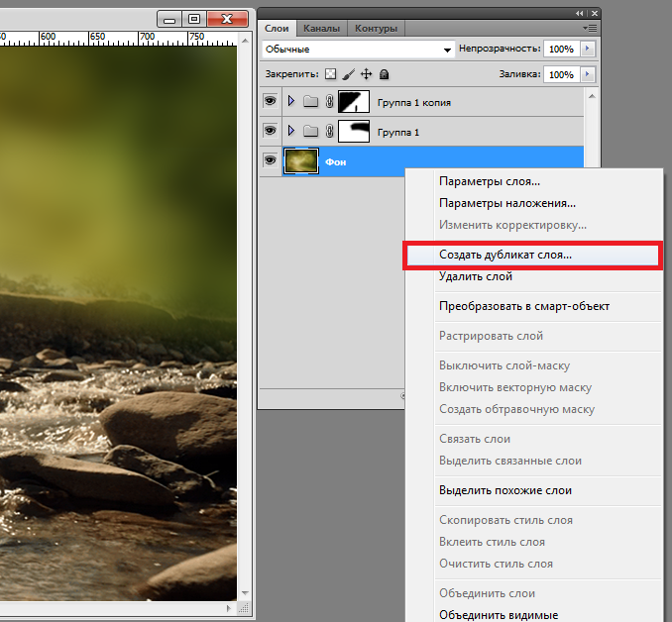The image size is (672, 622).
Task: Choose Создать дубликат слоя from context menu
Action: click(x=505, y=256)
